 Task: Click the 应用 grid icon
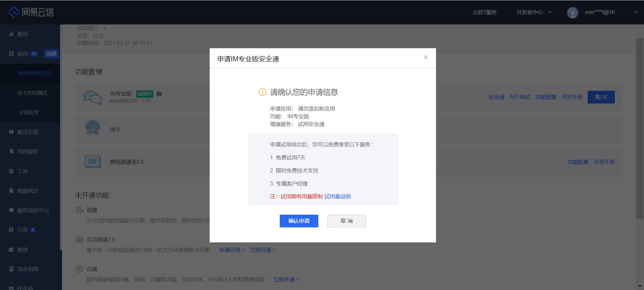[x=11, y=54]
